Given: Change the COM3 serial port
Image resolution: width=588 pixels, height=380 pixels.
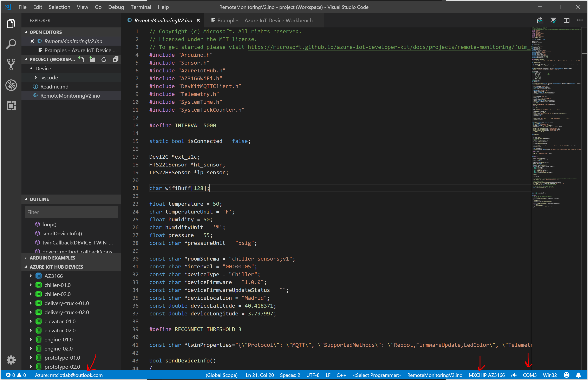Looking at the screenshot, I should pos(530,375).
